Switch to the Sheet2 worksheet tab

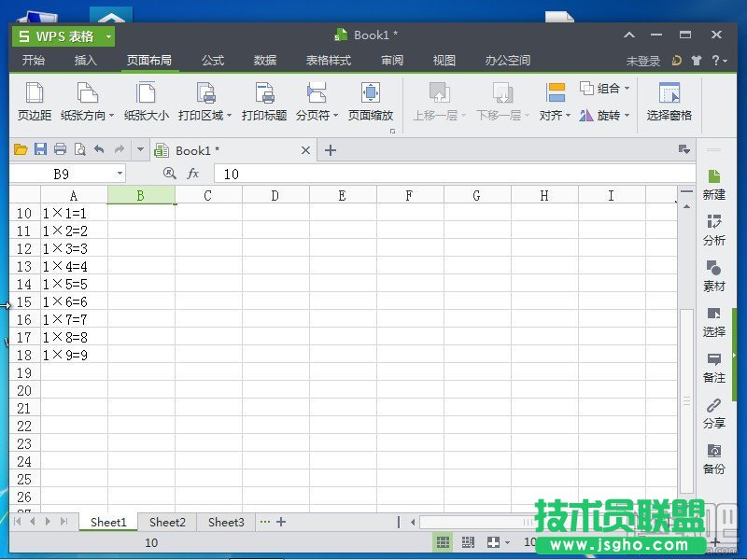click(x=167, y=523)
